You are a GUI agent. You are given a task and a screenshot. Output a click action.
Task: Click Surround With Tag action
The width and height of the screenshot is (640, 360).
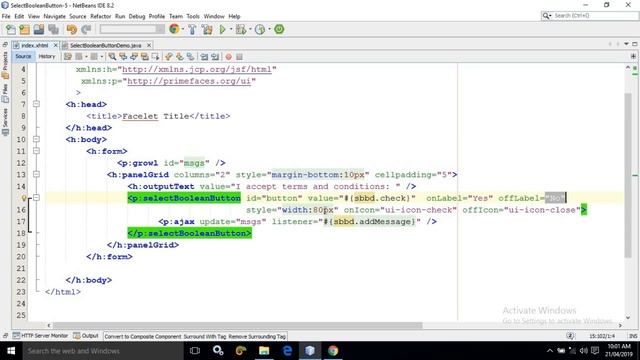pyautogui.click(x=204, y=336)
